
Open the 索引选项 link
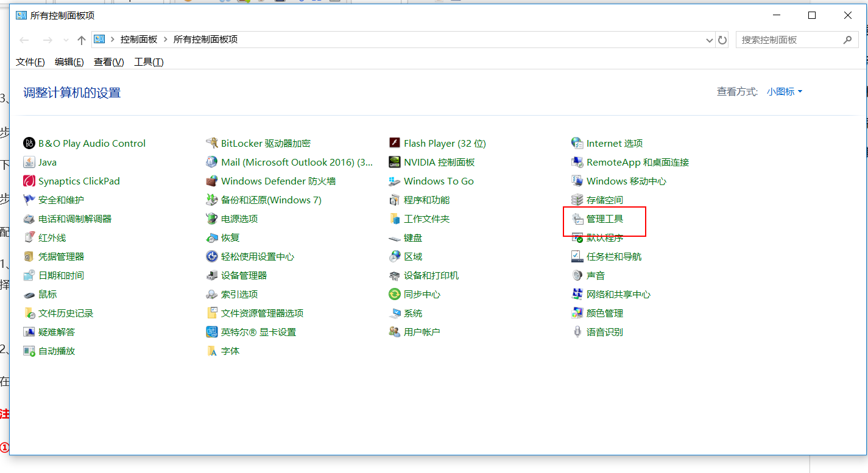tap(239, 295)
